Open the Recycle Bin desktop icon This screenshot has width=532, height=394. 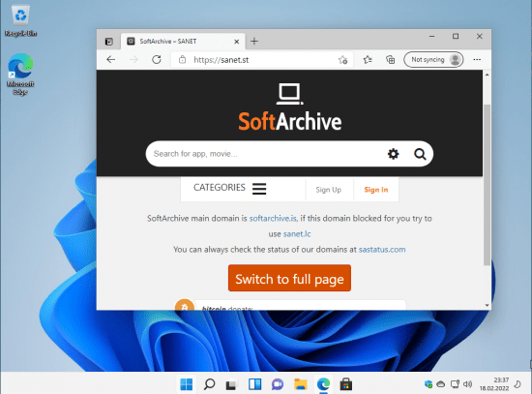click(20, 21)
